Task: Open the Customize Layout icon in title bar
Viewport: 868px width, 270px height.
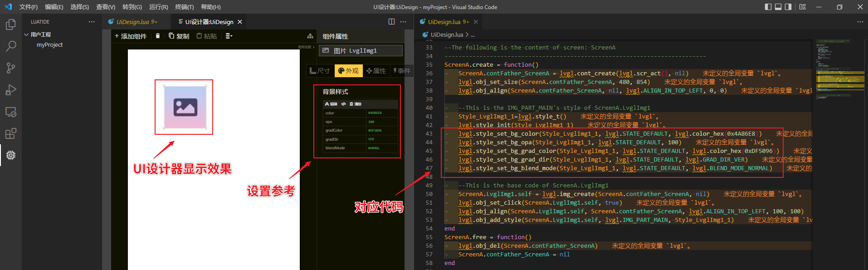Action: tap(802, 7)
